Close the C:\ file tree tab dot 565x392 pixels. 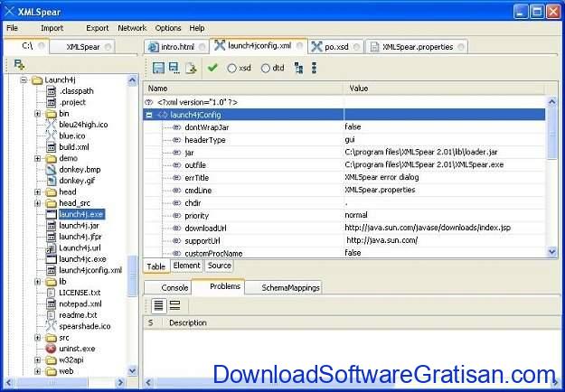(x=42, y=46)
